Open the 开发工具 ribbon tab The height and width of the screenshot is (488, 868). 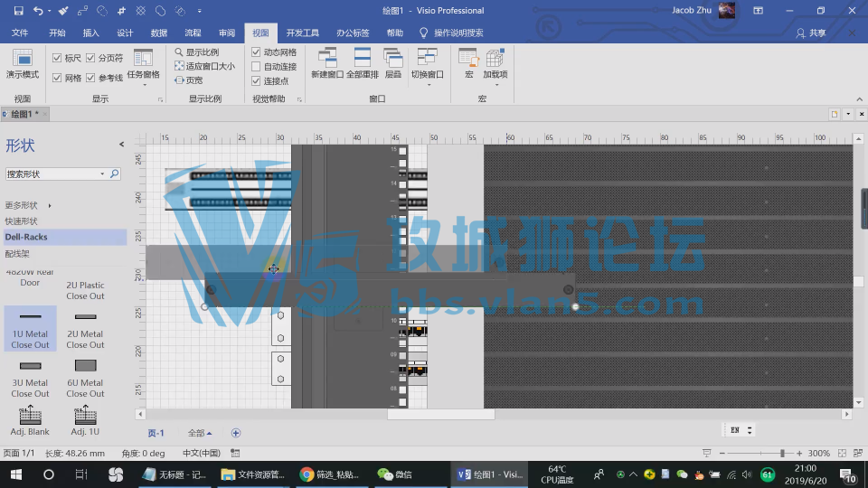(x=302, y=33)
